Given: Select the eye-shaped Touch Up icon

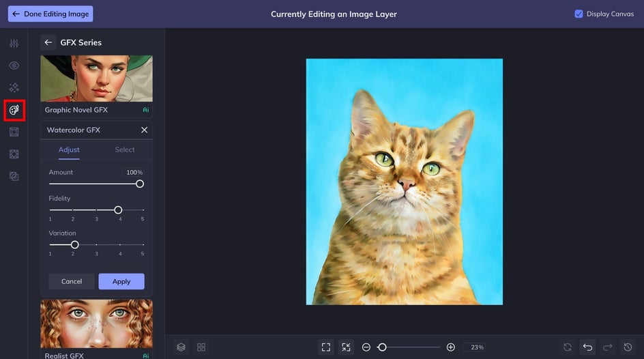Looking at the screenshot, I should click(x=14, y=66).
